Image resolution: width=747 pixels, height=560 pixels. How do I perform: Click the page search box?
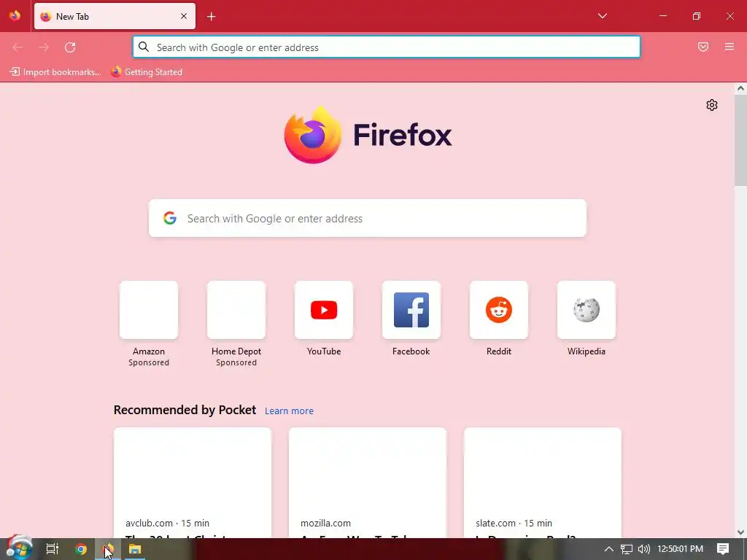tap(368, 218)
